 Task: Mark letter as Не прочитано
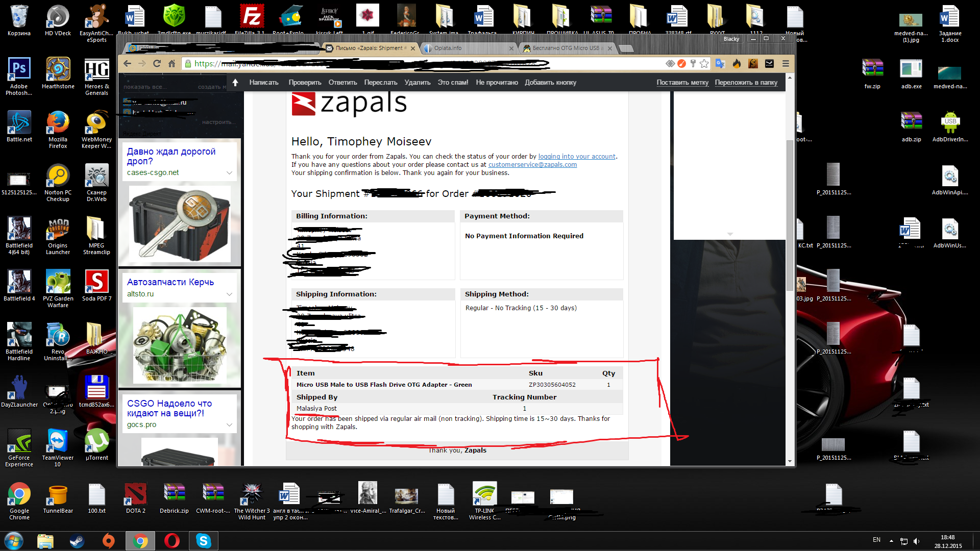click(x=497, y=83)
